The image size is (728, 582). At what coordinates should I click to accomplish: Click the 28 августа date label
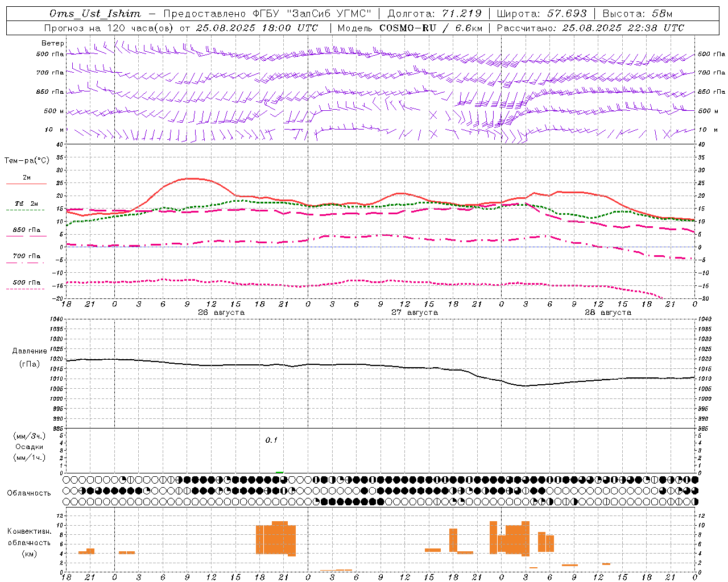(608, 313)
